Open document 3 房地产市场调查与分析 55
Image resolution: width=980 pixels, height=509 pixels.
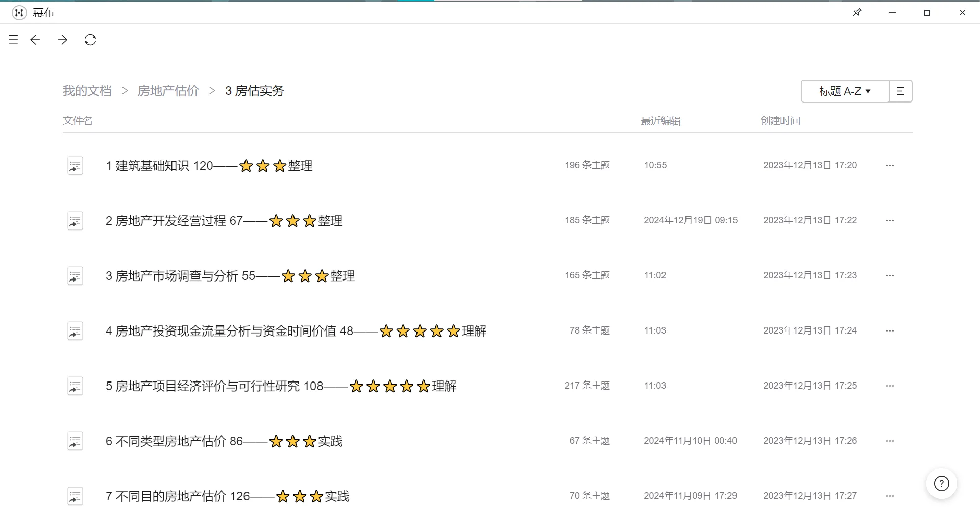point(230,276)
